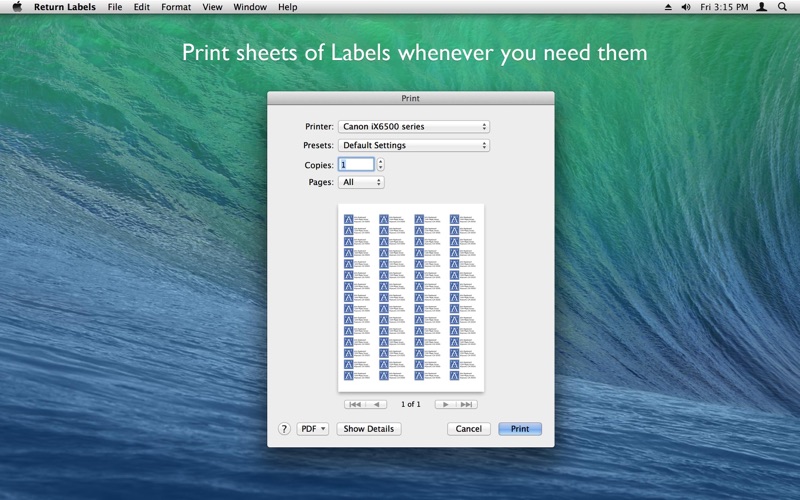The image size is (800, 500).
Task: Go to first page of preview
Action: click(355, 405)
